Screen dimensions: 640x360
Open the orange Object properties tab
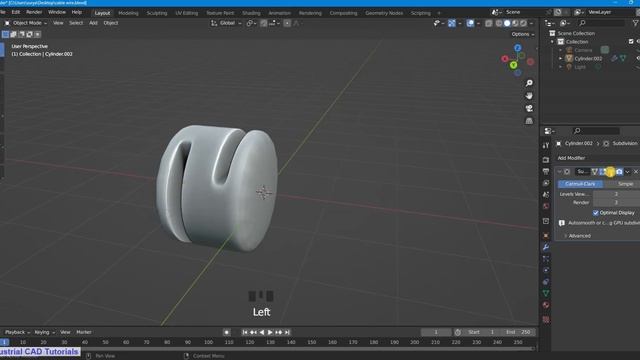pyautogui.click(x=546, y=236)
